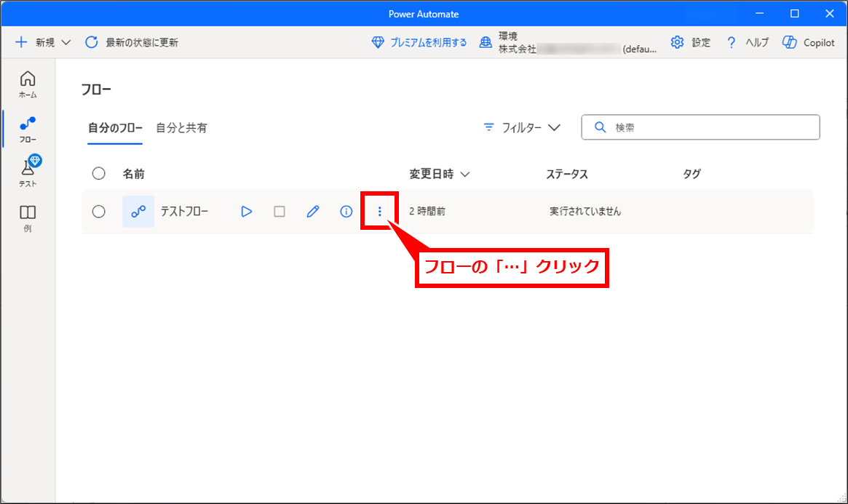Sort by 変更日時 column header
848x504 pixels.
[439, 174]
